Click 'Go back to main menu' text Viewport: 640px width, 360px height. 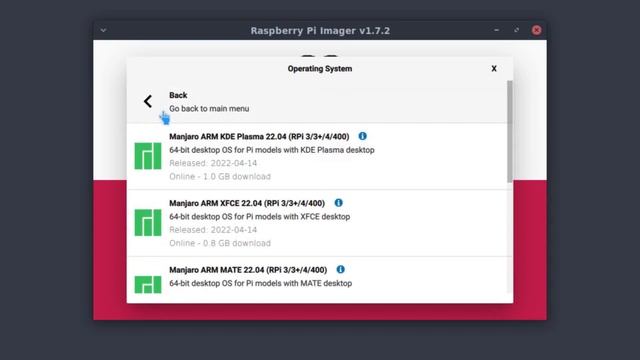209,109
